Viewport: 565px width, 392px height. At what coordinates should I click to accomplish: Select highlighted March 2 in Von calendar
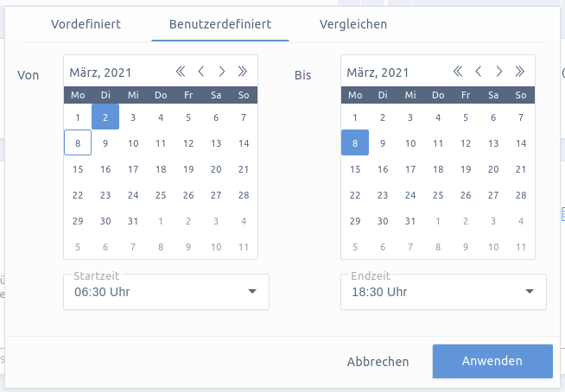(x=105, y=117)
